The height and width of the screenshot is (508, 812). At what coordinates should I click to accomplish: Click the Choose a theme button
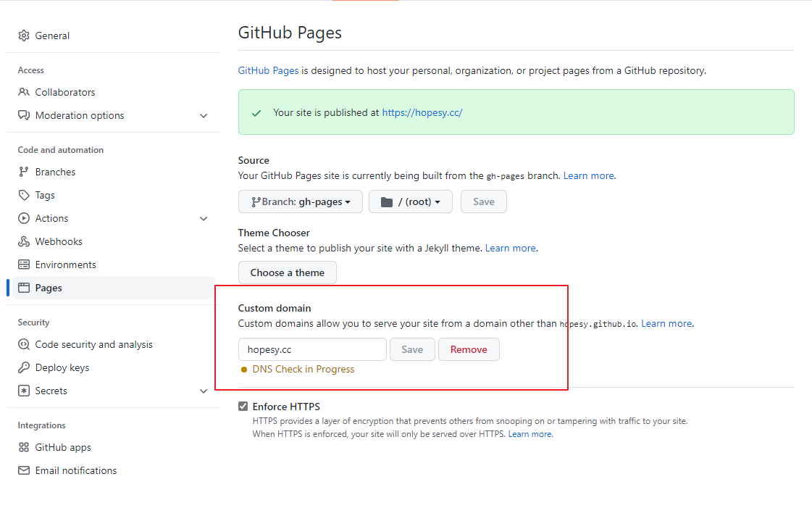pos(287,272)
